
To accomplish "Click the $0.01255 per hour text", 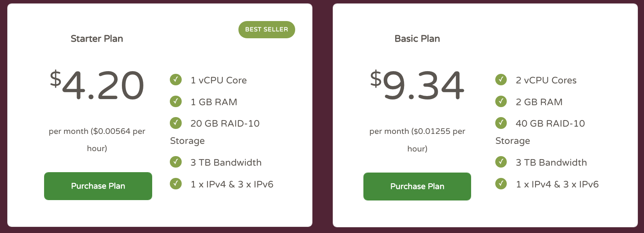I will pos(417,140).
